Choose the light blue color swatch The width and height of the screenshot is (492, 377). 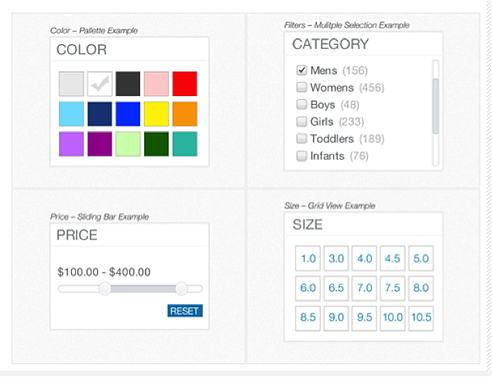71,114
